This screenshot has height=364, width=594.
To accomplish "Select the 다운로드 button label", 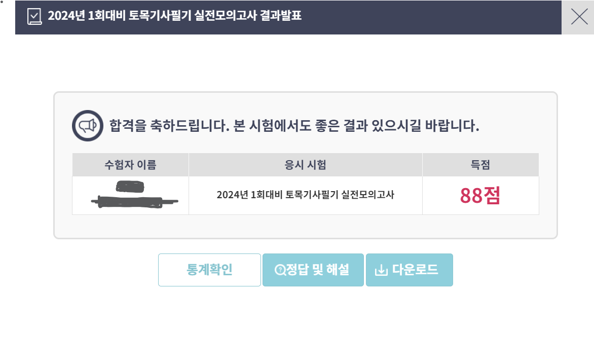I will [415, 270].
